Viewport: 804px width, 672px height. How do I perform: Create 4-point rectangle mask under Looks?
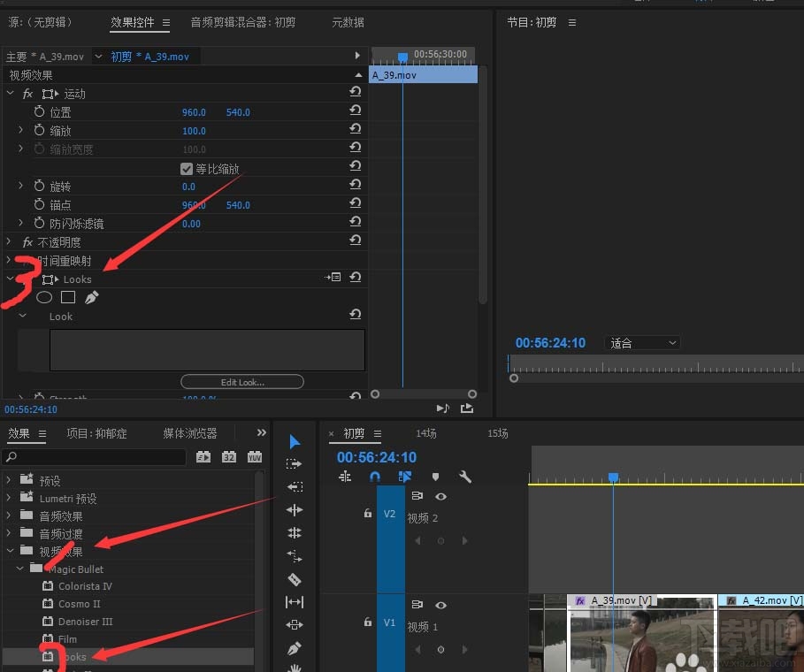67,297
